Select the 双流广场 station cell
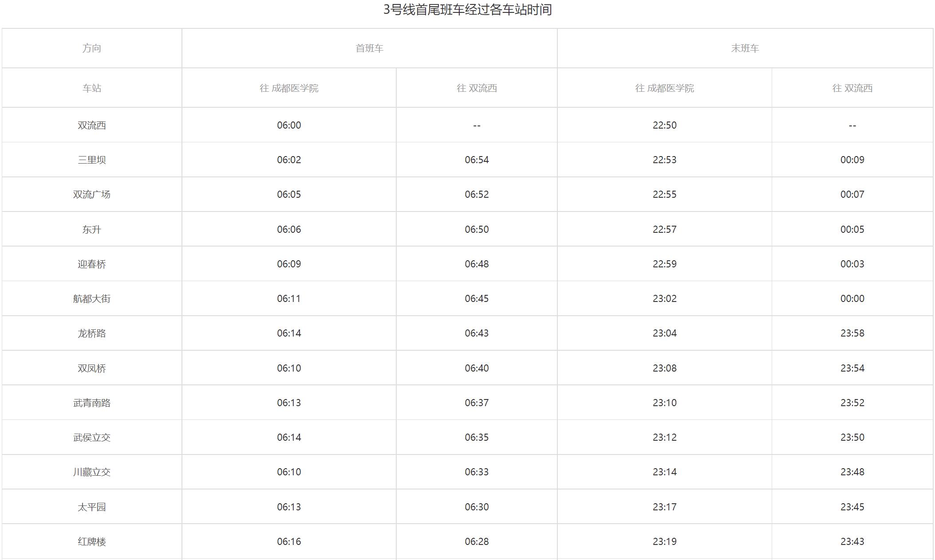 pyautogui.click(x=92, y=194)
